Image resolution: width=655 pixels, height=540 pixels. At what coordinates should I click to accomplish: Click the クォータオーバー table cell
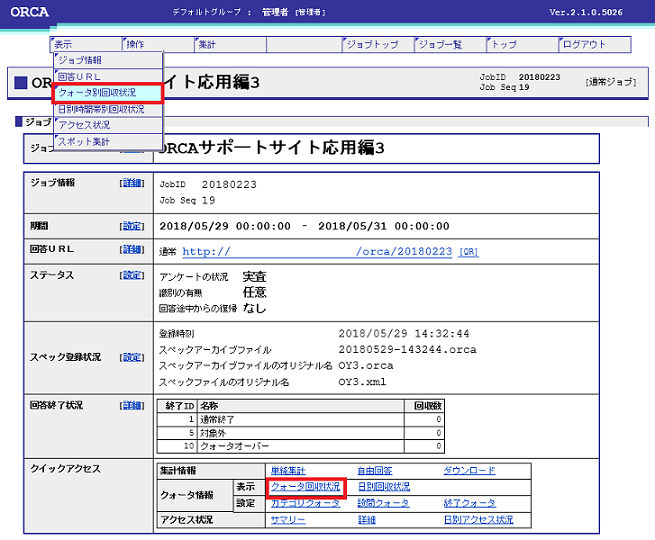(x=300, y=446)
